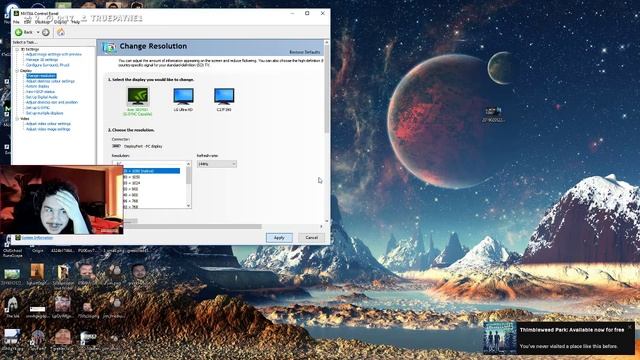Collapse the 3D Settings tree node
The height and width of the screenshot is (360, 640).
pyautogui.click(x=17, y=49)
